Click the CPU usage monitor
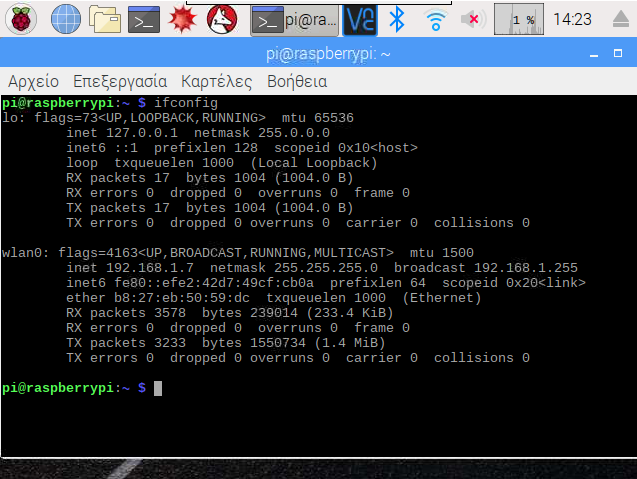The height and width of the screenshot is (479, 637). 519,19
